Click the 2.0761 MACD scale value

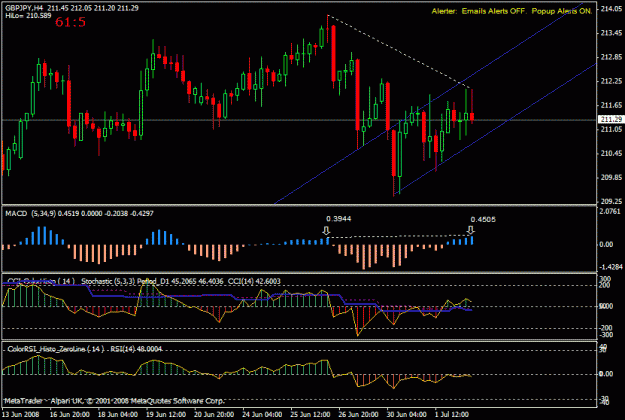(610, 211)
